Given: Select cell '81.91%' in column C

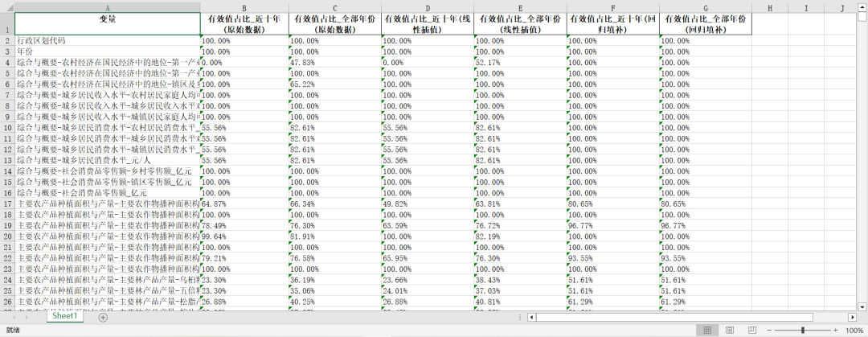Looking at the screenshot, I should [335, 236].
